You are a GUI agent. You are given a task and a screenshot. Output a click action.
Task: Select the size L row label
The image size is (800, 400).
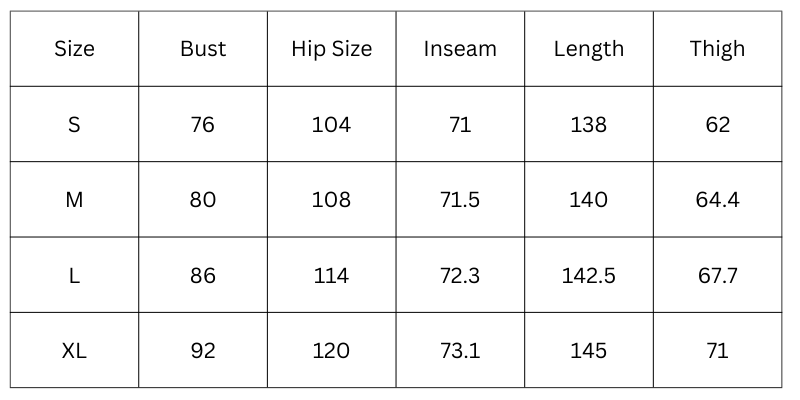click(x=74, y=275)
